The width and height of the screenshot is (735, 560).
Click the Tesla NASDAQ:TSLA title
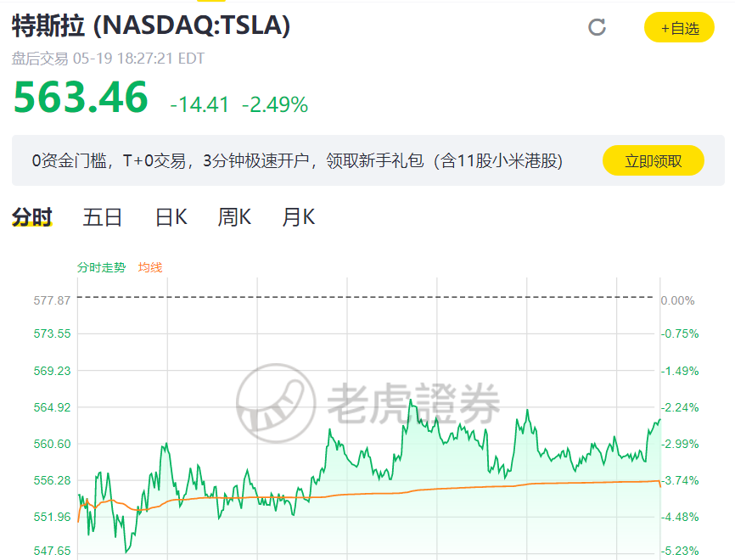coord(149,26)
